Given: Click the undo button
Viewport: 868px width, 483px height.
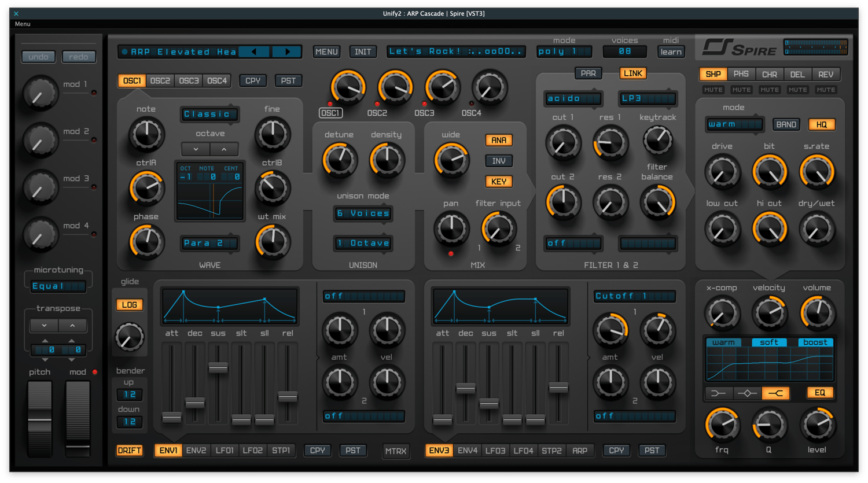Looking at the screenshot, I should coord(39,57).
